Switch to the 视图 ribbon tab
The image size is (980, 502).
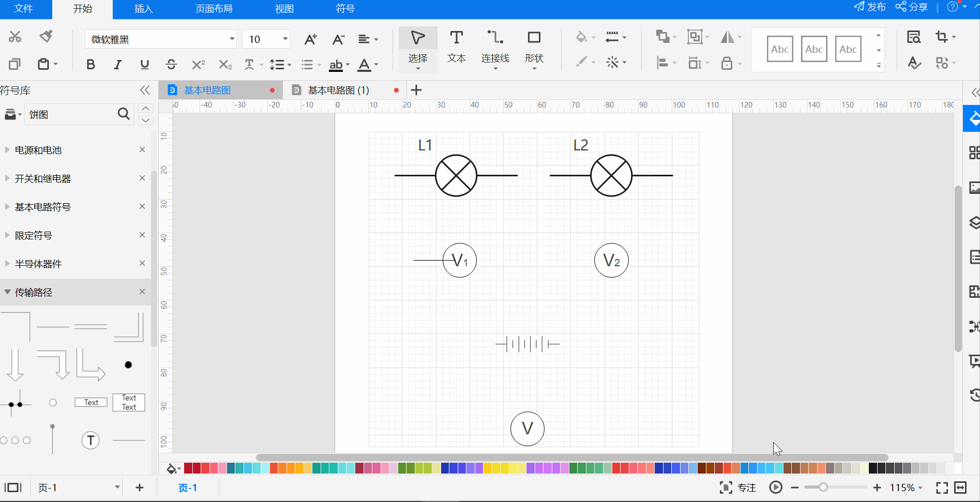pos(284,9)
